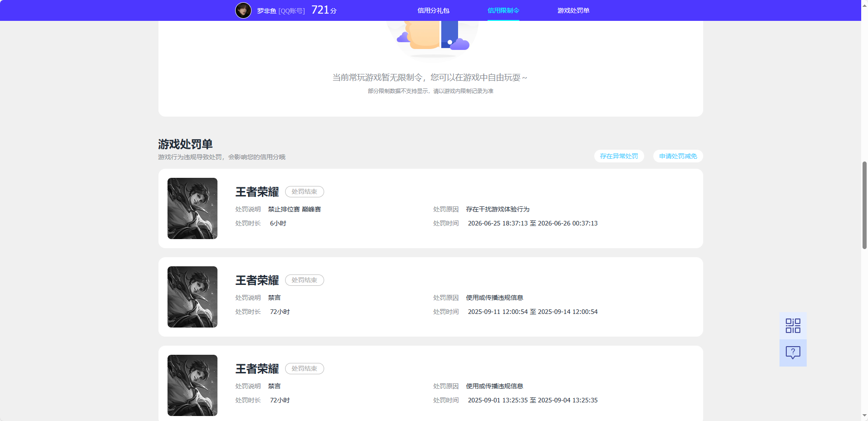This screenshot has width=868, height=421.
Task: Click the page's vertical scrollbar thumb
Action: [x=864, y=205]
